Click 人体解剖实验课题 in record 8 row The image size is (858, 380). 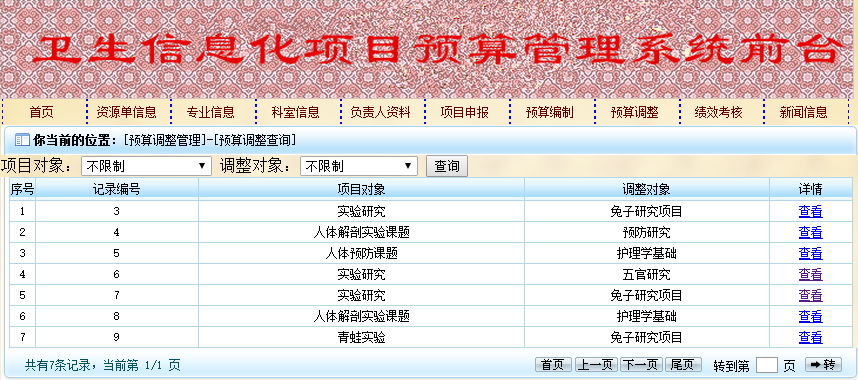pyautogui.click(x=361, y=316)
